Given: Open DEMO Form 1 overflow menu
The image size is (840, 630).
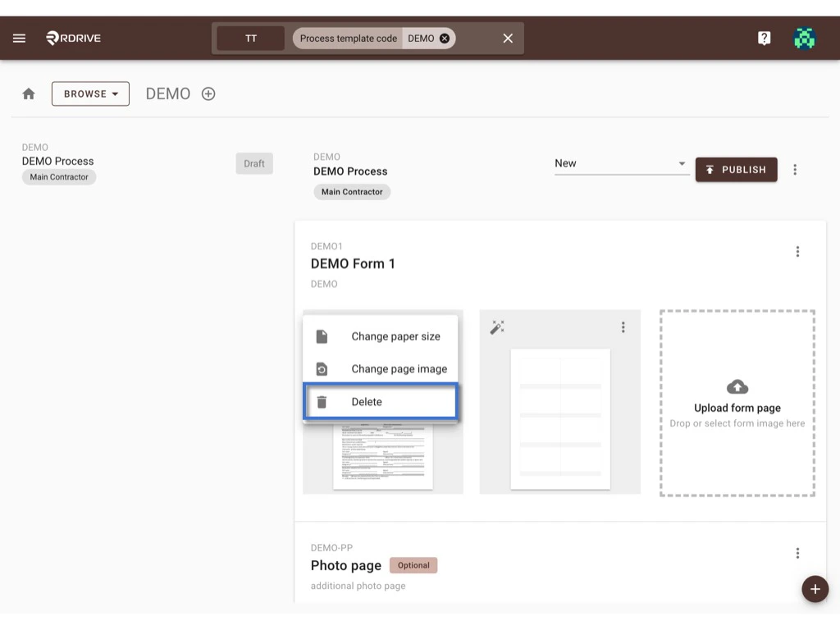Looking at the screenshot, I should (797, 251).
